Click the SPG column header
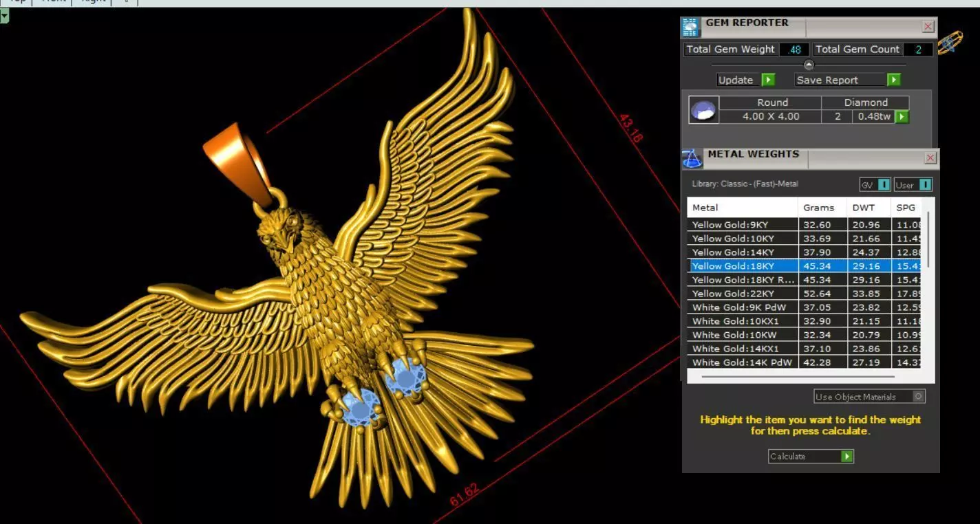The height and width of the screenshot is (524, 980). pyautogui.click(x=906, y=207)
